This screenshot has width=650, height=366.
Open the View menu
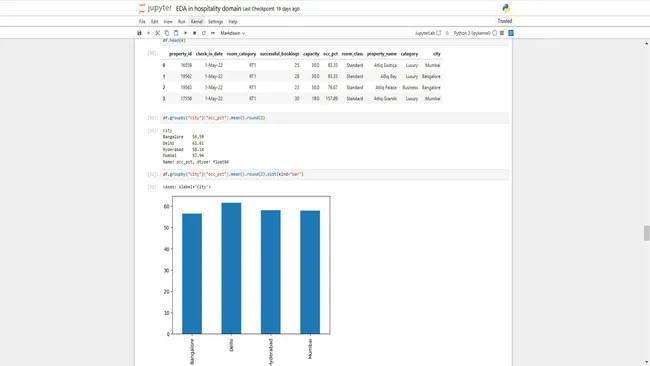(x=168, y=22)
